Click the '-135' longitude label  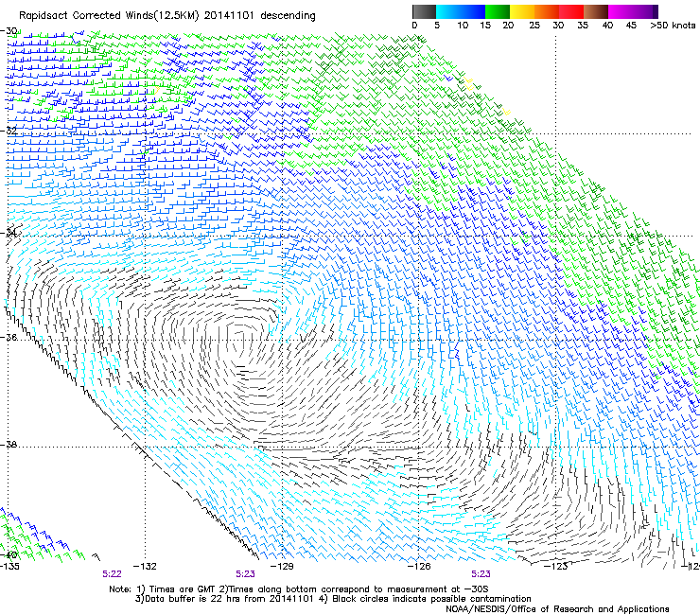pyautogui.click(x=9, y=567)
